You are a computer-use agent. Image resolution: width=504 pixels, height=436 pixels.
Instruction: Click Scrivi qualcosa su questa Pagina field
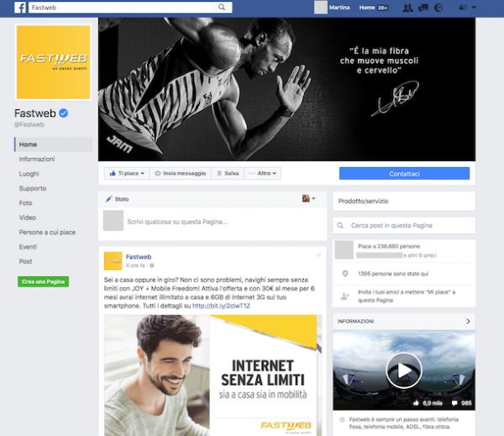(x=177, y=222)
